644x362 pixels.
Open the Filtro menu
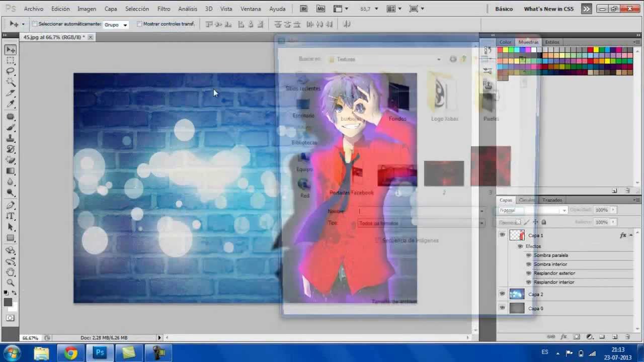coord(164,9)
